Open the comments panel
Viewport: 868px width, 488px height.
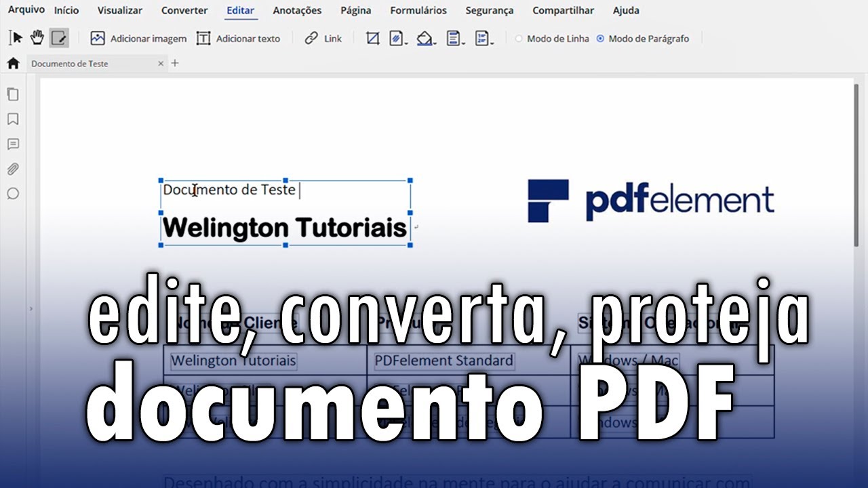12,144
